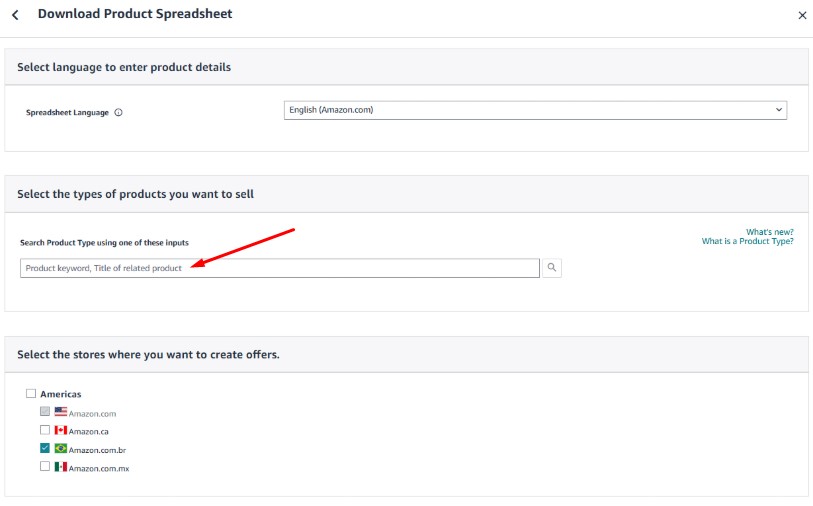
Task: Uncheck the Amazon.com.br checkbox
Action: [x=45, y=448]
